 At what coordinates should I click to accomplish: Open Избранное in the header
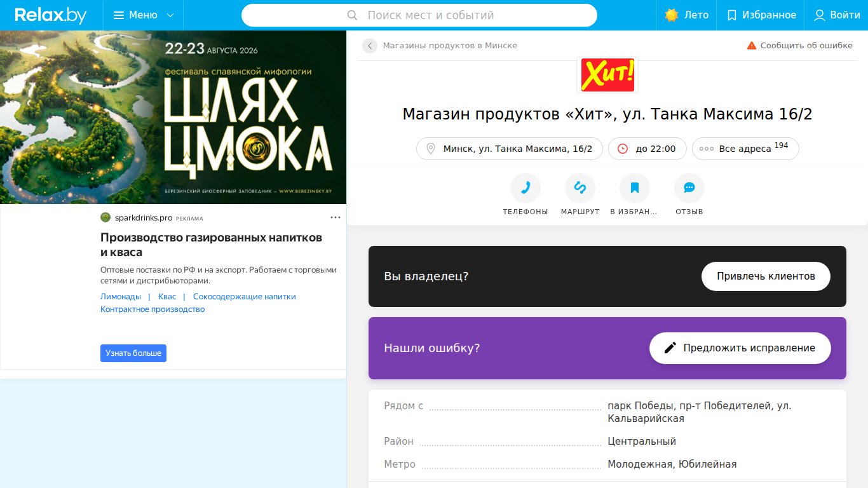pos(761,15)
